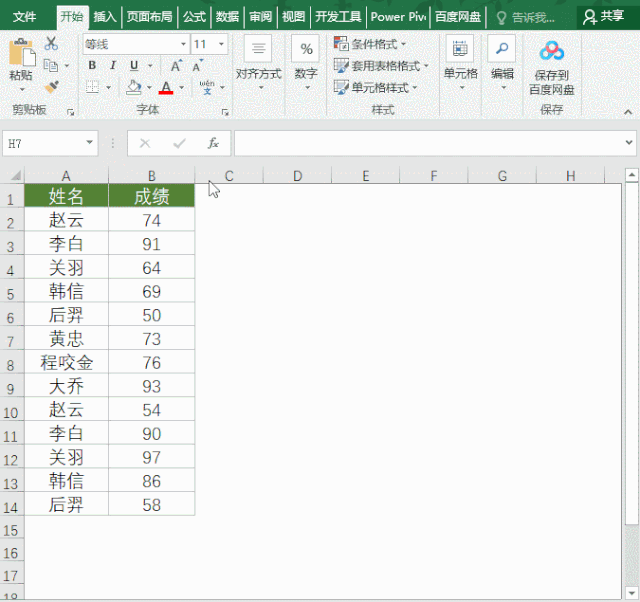Open the underline style dropdown arrow

[x=150, y=66]
